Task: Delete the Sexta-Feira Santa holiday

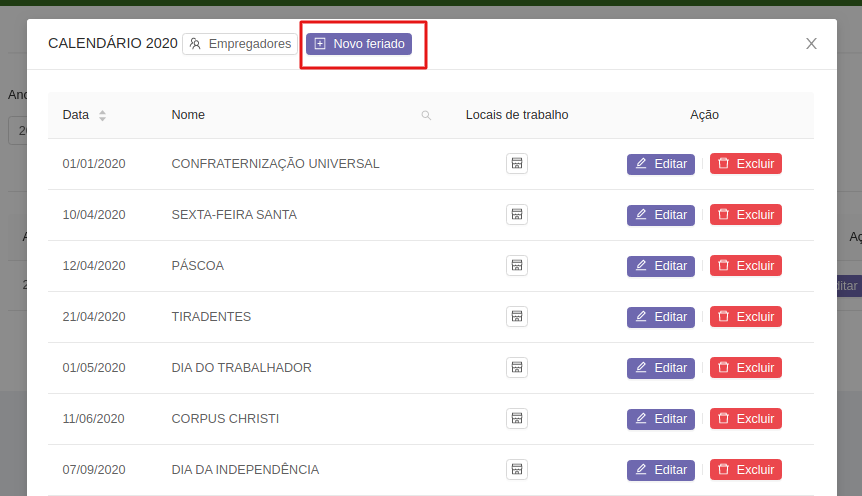Action: tap(745, 215)
